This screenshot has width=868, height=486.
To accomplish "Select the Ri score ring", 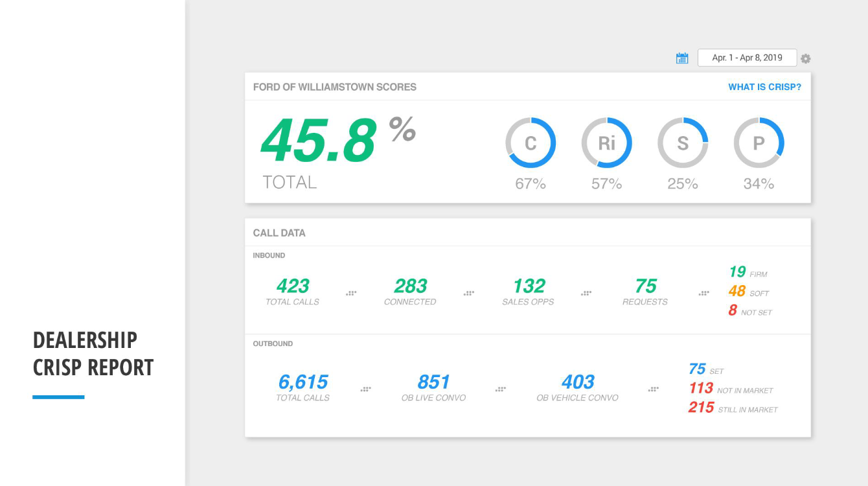I will coord(607,143).
